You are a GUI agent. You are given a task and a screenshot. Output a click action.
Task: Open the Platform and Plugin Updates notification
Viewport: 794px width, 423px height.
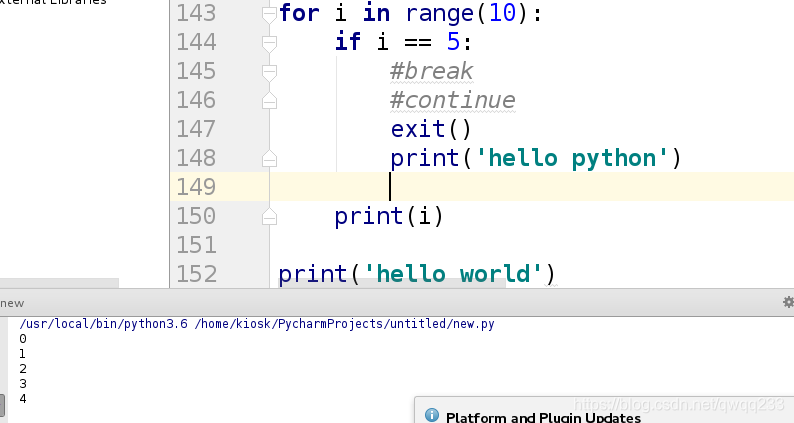point(543,417)
